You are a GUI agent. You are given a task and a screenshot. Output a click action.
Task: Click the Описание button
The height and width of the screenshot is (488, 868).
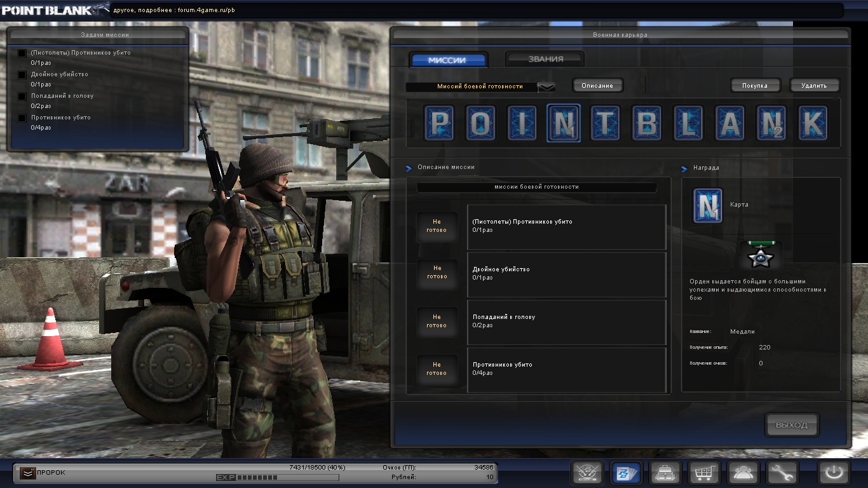[597, 85]
